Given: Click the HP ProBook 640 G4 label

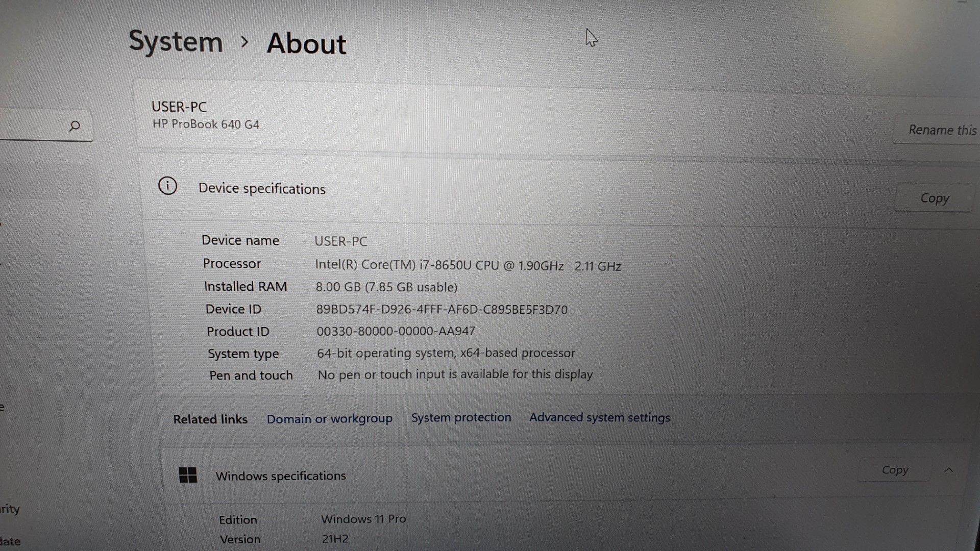Looking at the screenshot, I should click(206, 124).
